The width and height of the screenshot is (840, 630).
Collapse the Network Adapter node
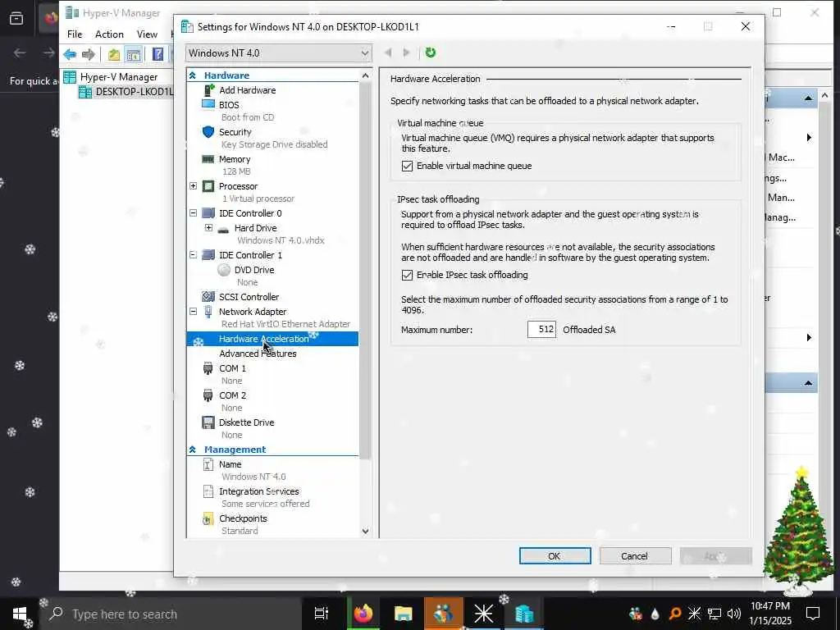click(x=194, y=311)
